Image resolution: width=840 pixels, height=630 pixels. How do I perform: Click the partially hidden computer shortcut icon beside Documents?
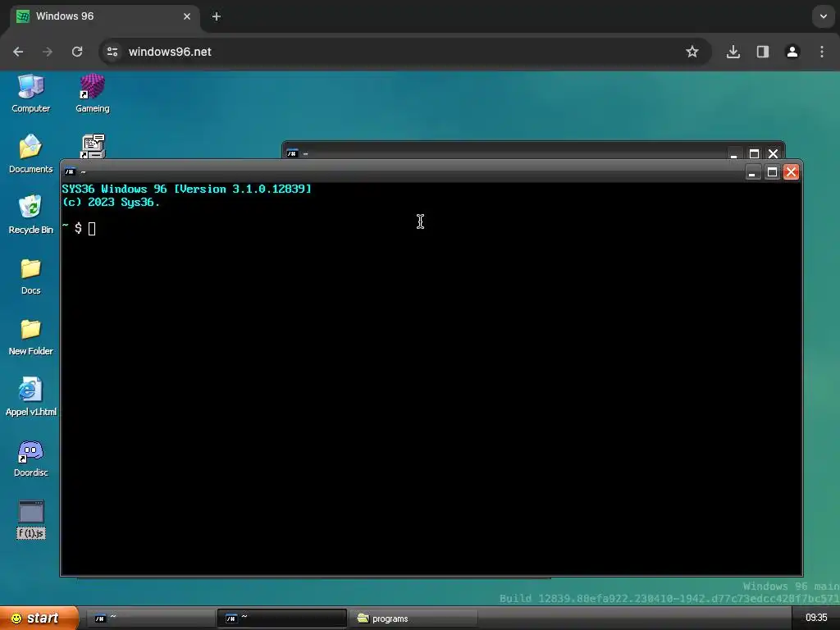pyautogui.click(x=93, y=146)
